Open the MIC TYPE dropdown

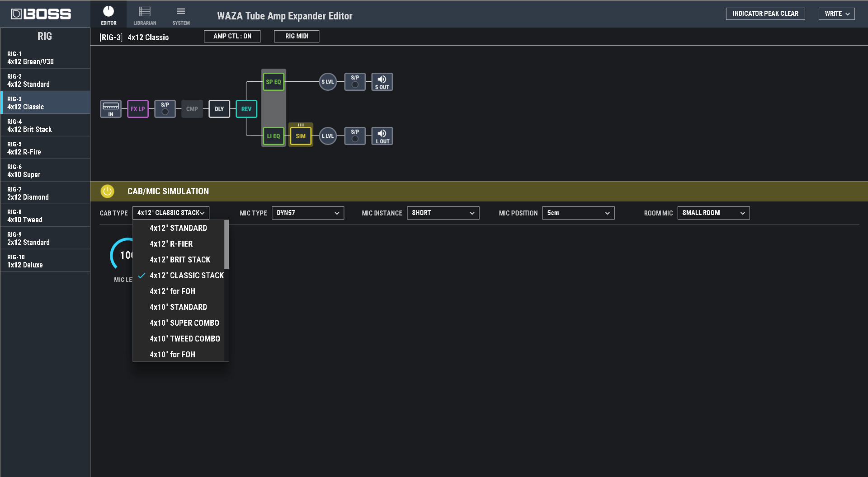[307, 213]
